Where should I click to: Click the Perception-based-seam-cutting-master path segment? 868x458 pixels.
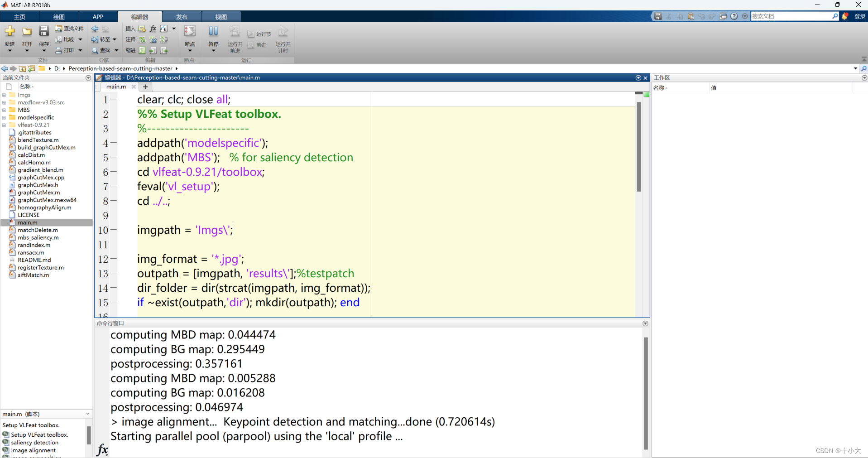pyautogui.click(x=120, y=68)
